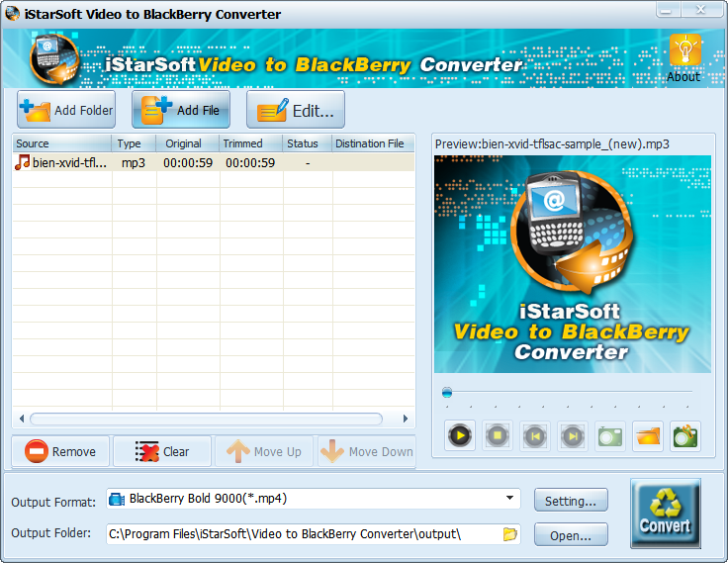The width and height of the screenshot is (728, 563).
Task: Click the file list horizontal scrollbar
Action: (206, 419)
